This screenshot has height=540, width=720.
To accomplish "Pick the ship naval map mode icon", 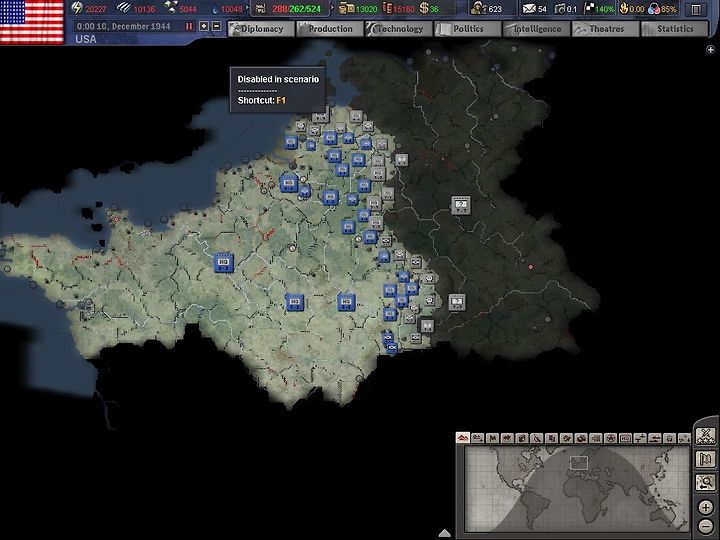I will point(655,438).
